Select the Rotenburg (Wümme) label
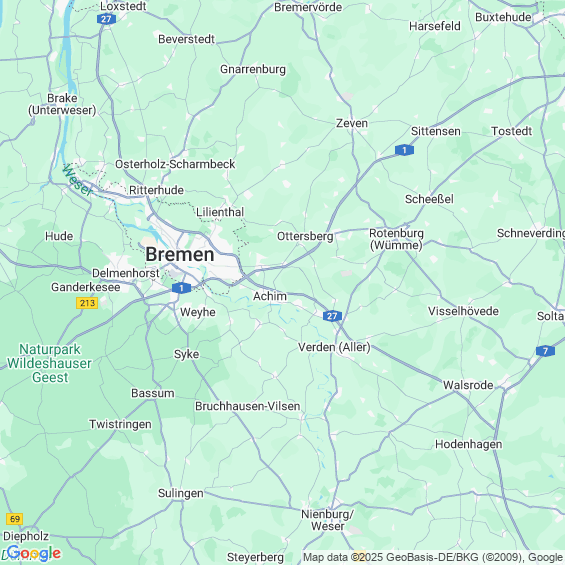565x565 pixels. (x=396, y=239)
